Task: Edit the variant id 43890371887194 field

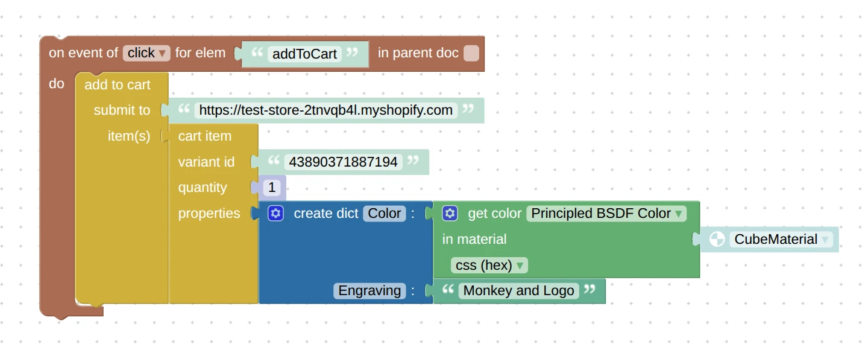Action: 343,162
